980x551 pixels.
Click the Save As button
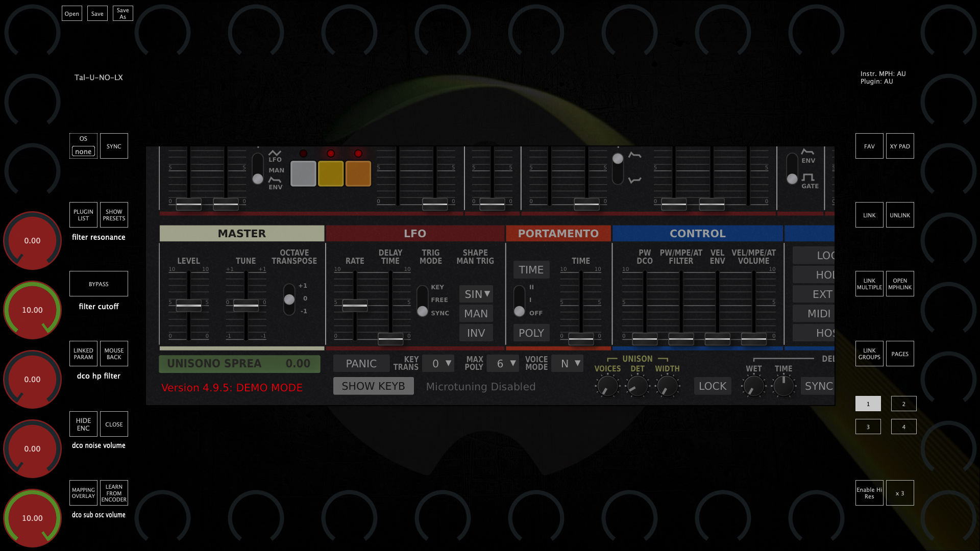pyautogui.click(x=123, y=14)
